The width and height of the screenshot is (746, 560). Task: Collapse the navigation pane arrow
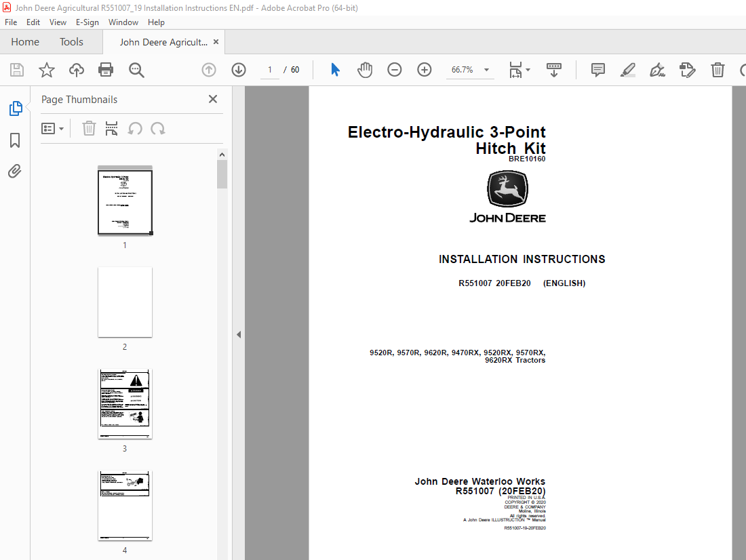239,334
